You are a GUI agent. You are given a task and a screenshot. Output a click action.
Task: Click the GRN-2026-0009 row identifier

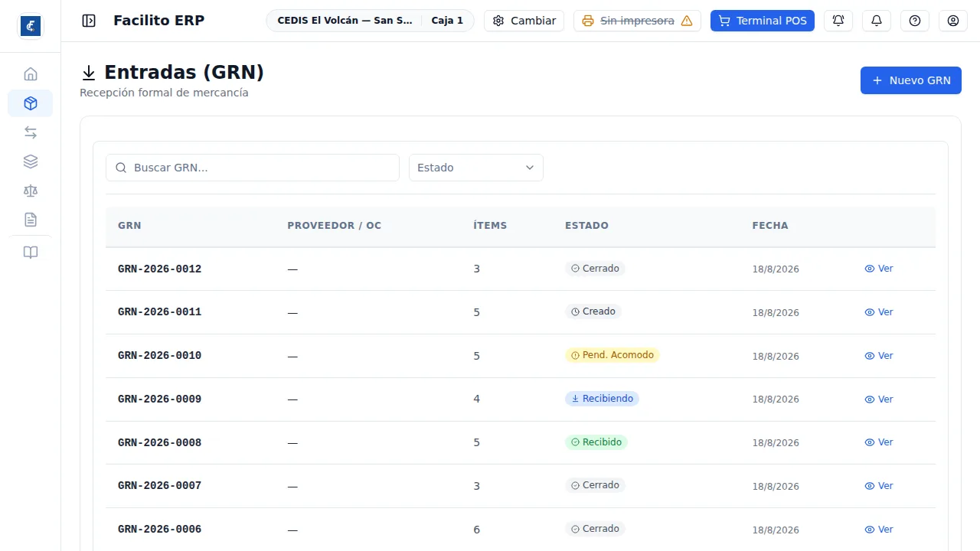tap(159, 399)
